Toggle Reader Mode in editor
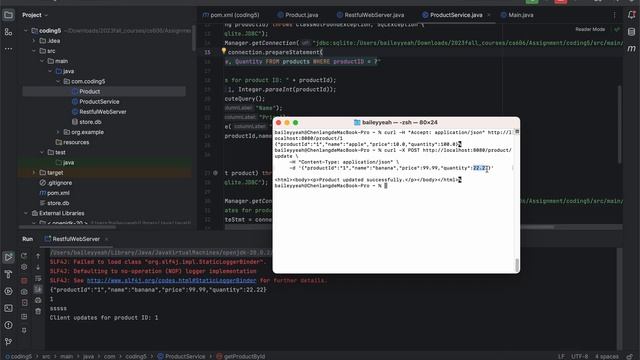Image resolution: width=640 pixels, height=360 pixels. (x=590, y=29)
